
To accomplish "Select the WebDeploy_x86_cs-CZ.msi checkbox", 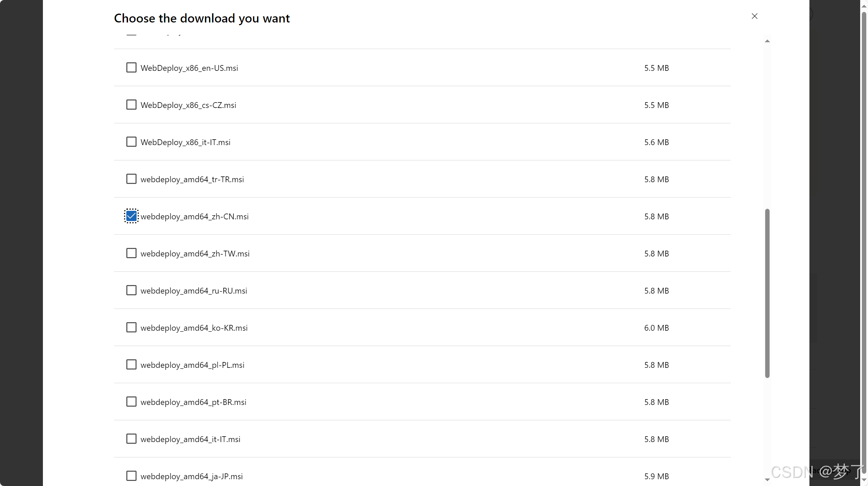I will 131,105.
